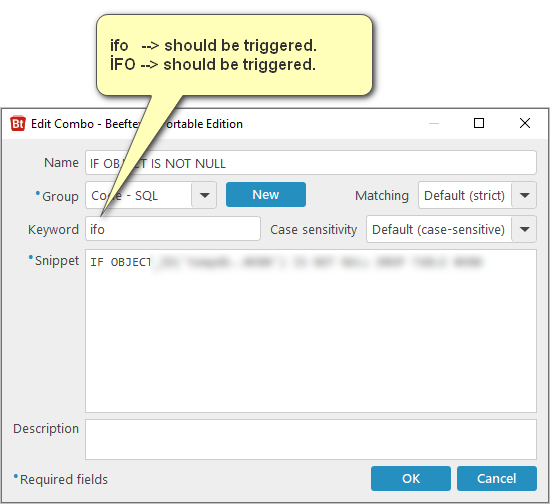Dismiss dialog with Cancel button
Image resolution: width=550 pixels, height=504 pixels.
[497, 478]
